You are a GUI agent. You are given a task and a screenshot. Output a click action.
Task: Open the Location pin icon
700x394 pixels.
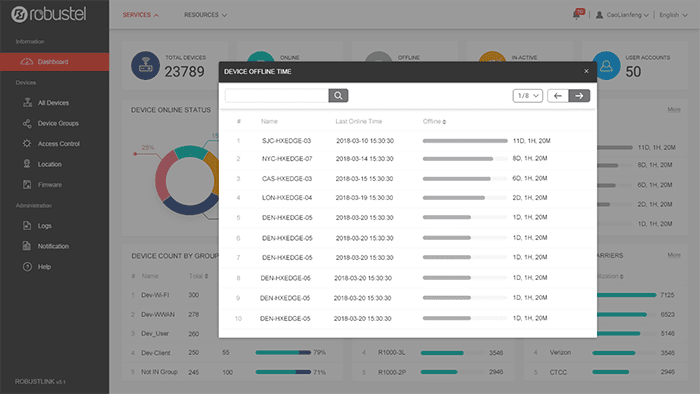[27, 164]
